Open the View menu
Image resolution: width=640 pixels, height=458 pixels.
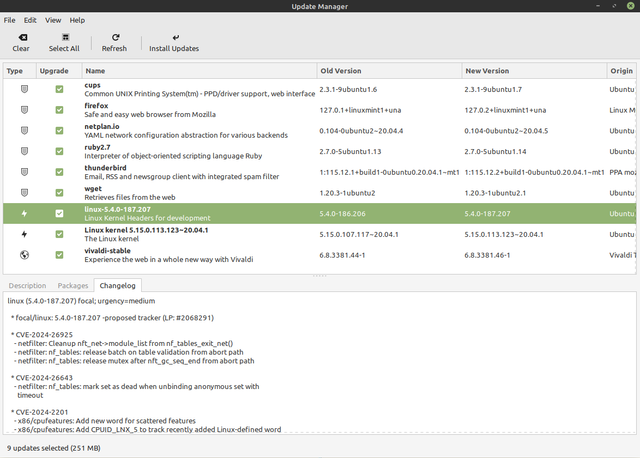[x=53, y=20]
